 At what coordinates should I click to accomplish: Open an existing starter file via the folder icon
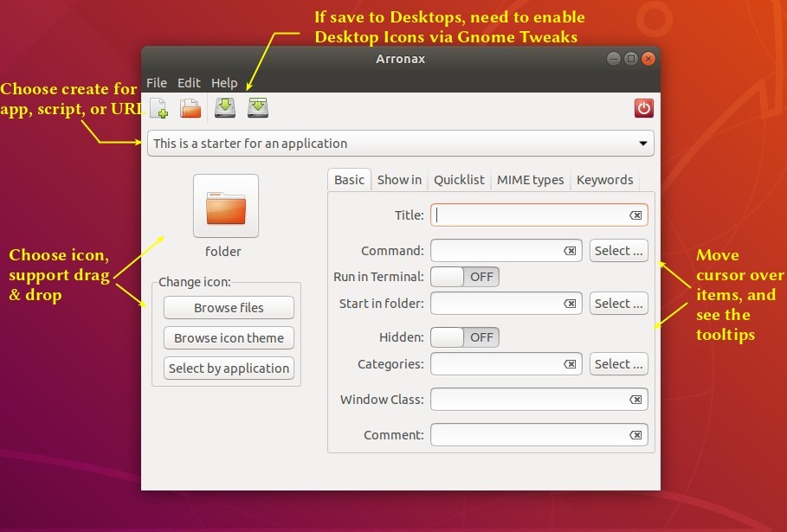pos(190,108)
